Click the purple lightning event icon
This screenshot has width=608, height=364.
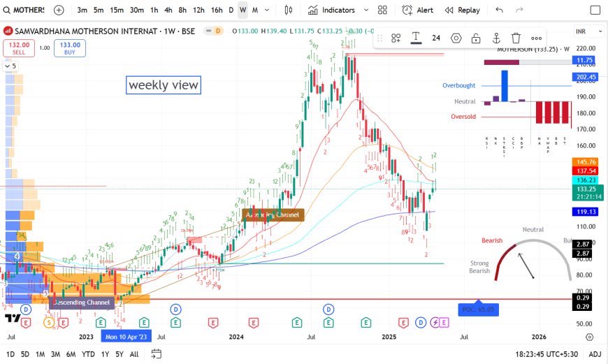point(435,323)
